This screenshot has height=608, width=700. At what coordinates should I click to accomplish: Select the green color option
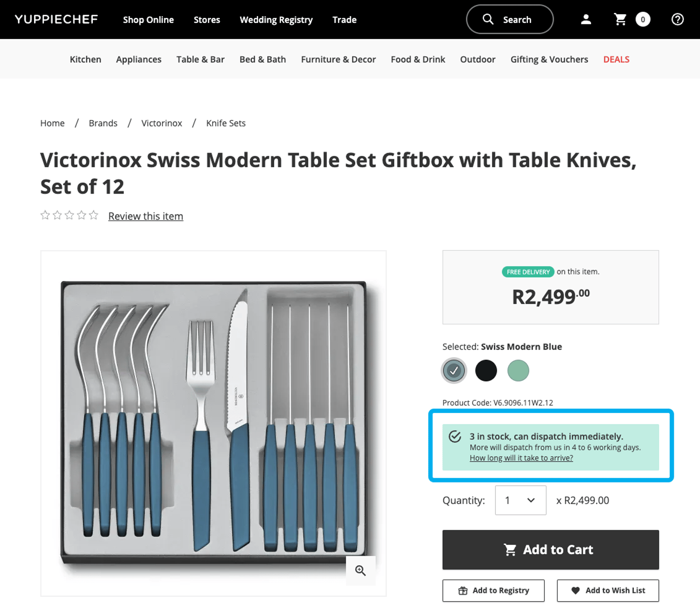pos(518,370)
